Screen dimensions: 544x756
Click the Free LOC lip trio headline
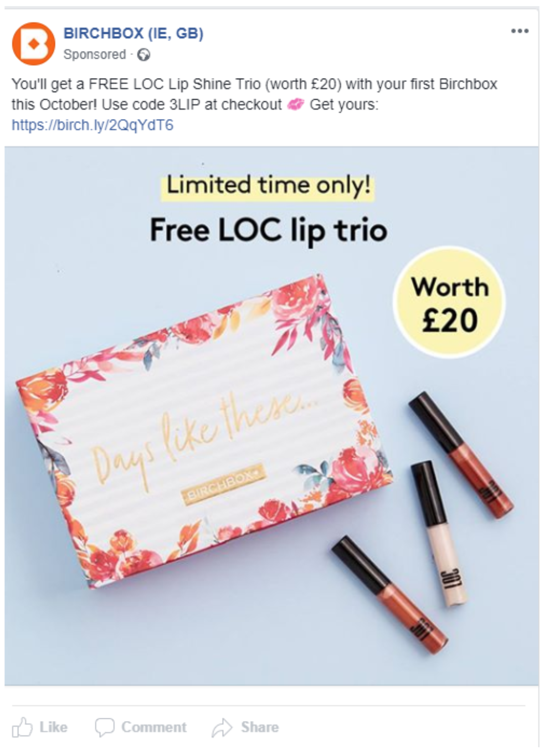268,230
